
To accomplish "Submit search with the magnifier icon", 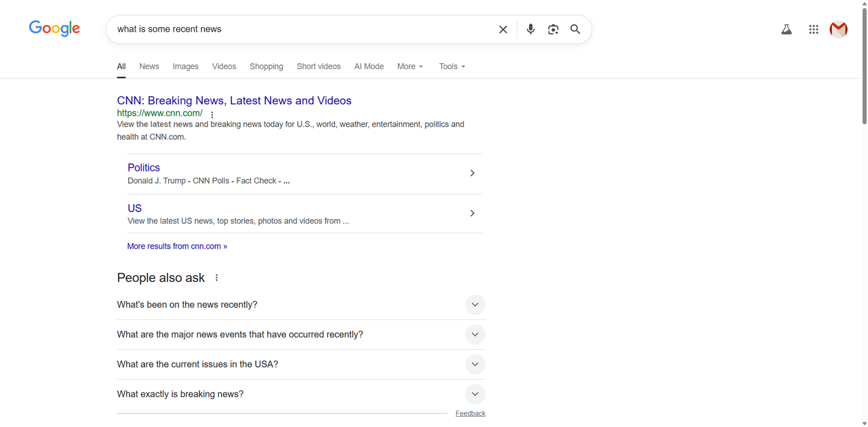I will coord(575,29).
